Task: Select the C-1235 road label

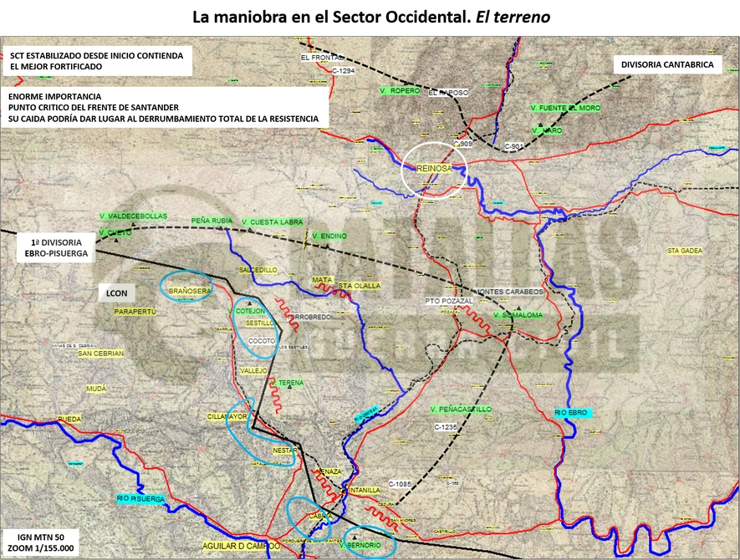Action: 446,427
